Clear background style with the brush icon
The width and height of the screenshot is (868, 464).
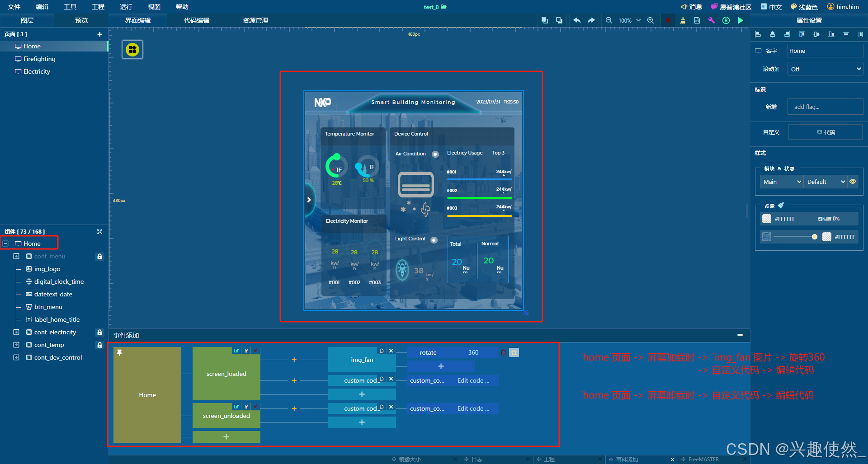click(781, 205)
